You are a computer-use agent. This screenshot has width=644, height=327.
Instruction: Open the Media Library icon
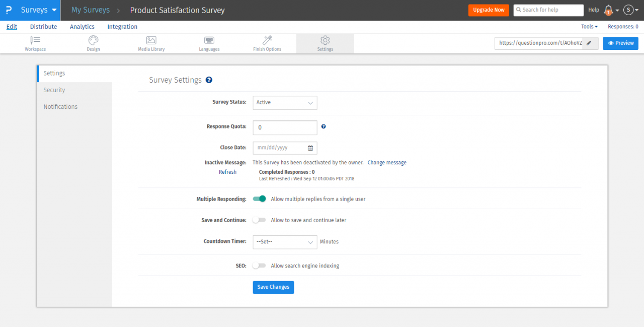[x=151, y=40]
